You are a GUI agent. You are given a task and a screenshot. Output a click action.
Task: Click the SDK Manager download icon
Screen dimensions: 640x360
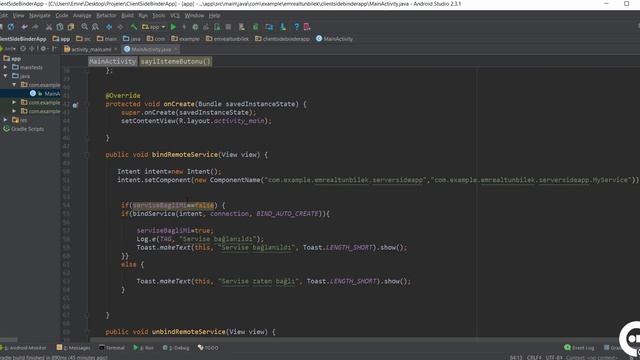(x=283, y=27)
